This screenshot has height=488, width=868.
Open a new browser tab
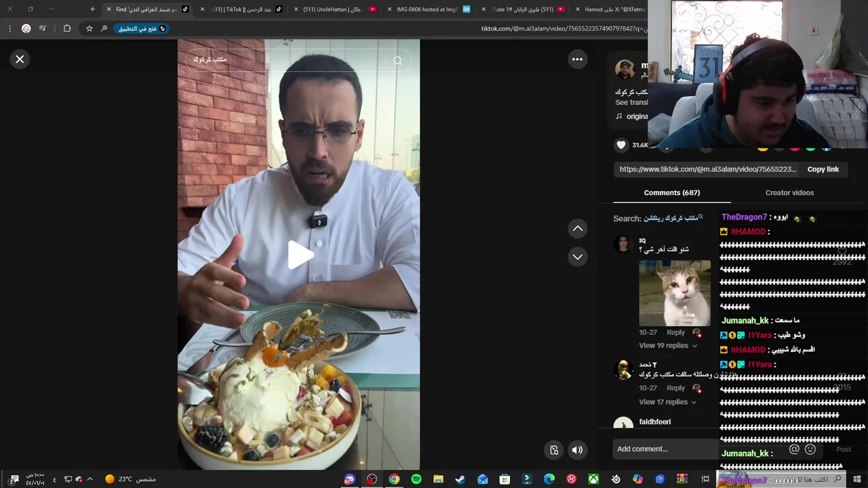[92, 9]
